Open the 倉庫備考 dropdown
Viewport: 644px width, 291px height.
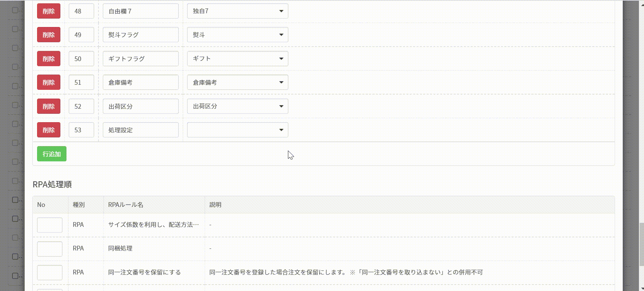[x=238, y=82]
